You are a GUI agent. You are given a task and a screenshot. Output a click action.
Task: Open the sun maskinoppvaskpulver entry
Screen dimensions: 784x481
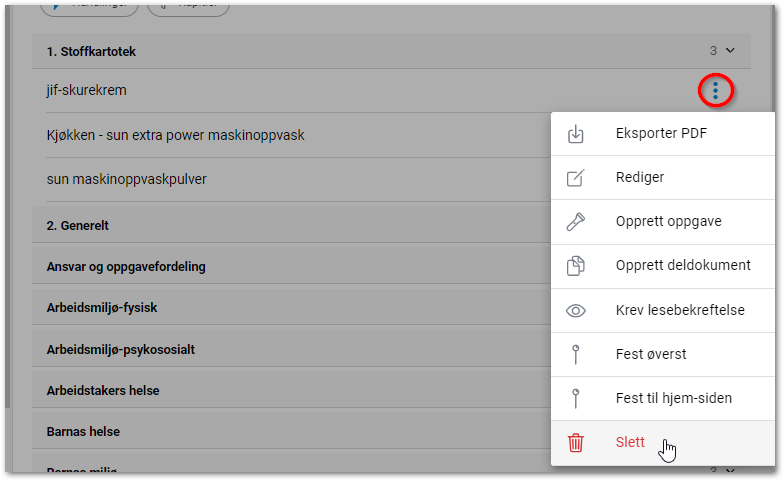tap(126, 179)
